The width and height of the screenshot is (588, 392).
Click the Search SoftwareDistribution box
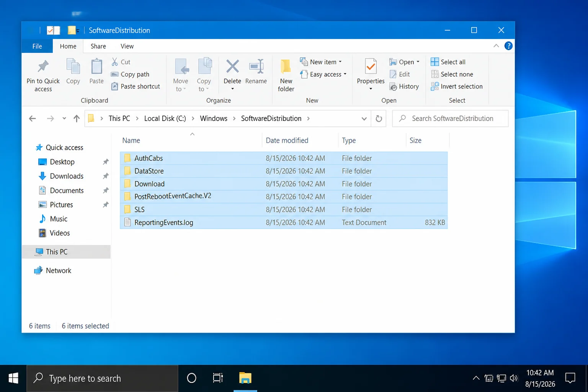point(451,119)
